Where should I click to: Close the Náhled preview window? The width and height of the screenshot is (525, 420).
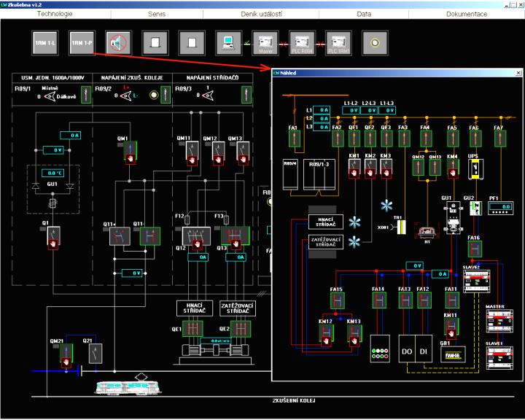518,73
